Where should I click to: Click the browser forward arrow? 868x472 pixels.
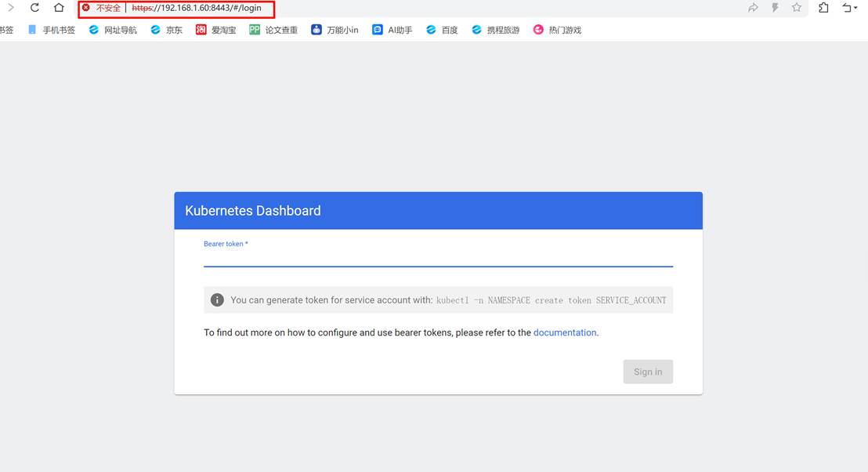[10, 8]
